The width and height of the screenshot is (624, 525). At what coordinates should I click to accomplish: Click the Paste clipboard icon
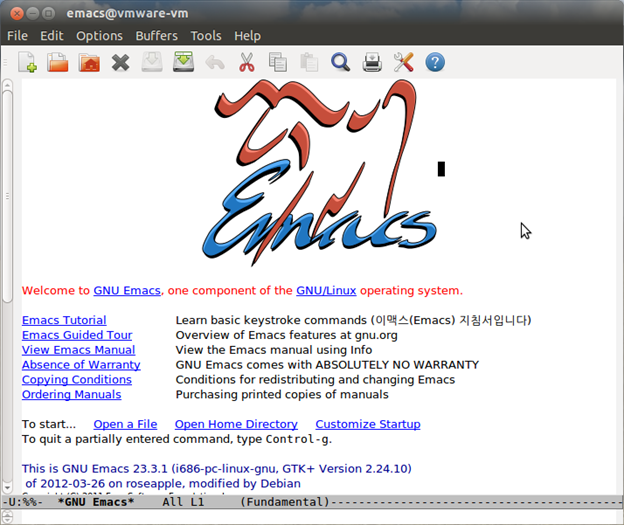[309, 62]
